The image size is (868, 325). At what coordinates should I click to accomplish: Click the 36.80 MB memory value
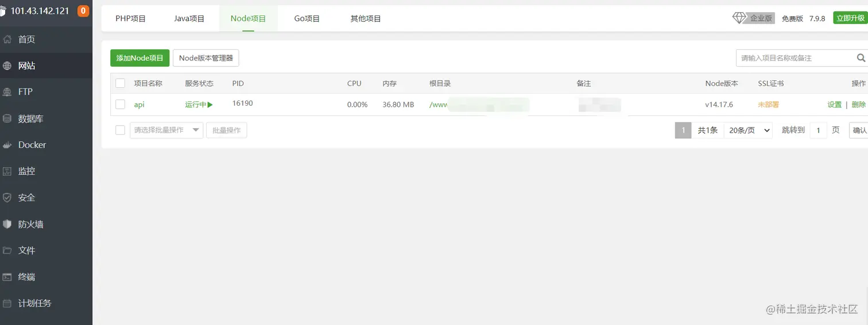(398, 105)
